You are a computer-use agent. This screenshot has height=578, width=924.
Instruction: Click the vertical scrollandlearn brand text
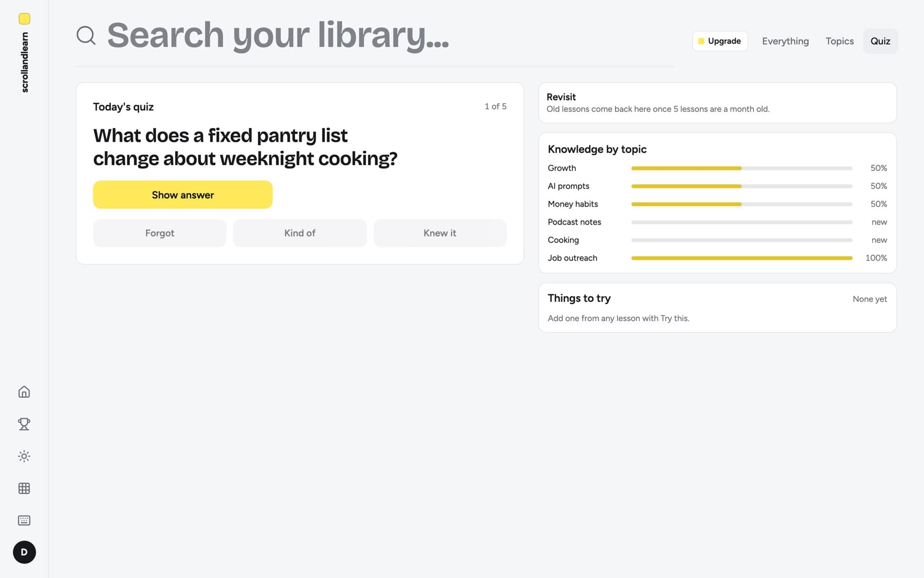point(25,62)
